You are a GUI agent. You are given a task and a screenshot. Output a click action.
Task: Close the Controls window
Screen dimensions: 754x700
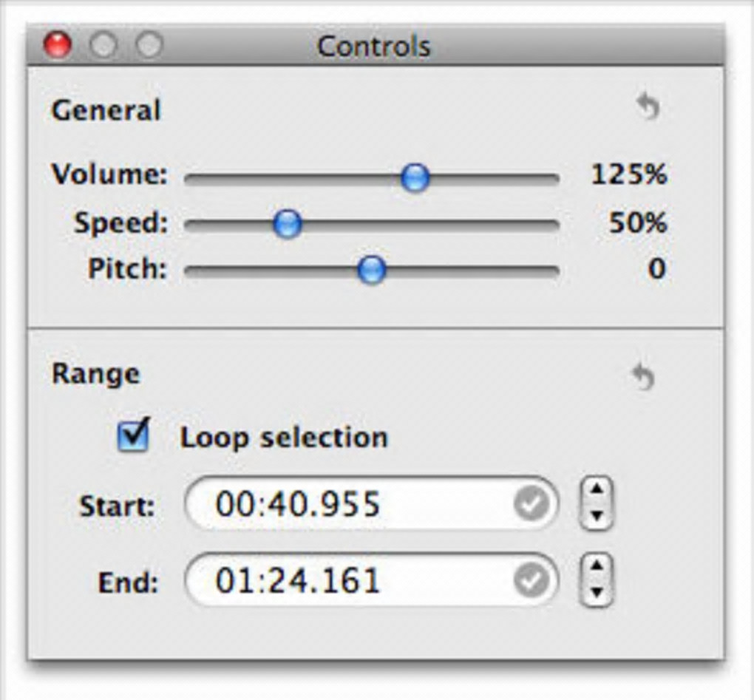click(x=57, y=46)
